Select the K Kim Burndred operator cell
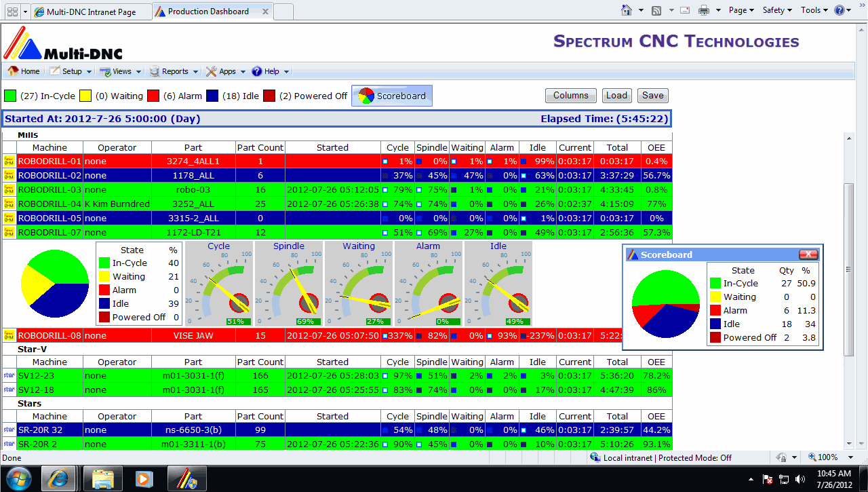 117,204
